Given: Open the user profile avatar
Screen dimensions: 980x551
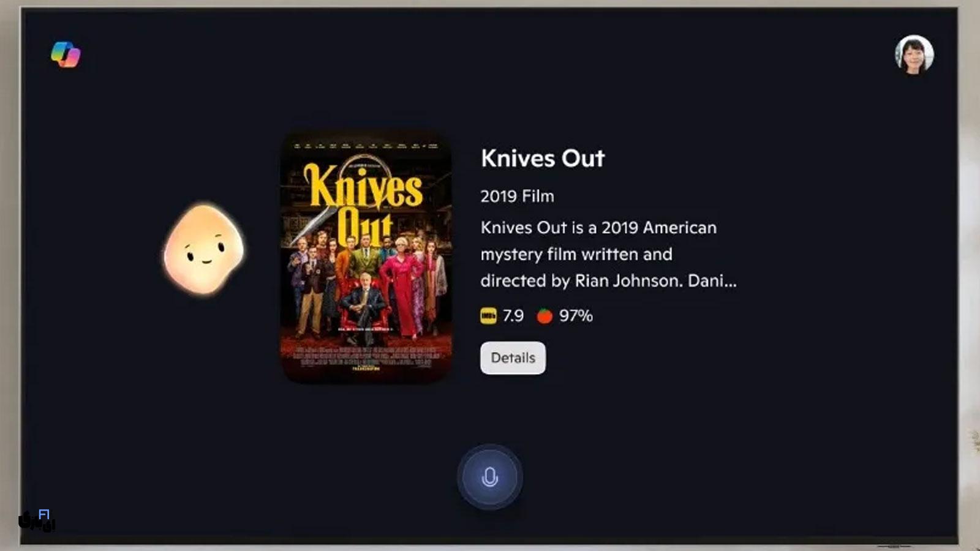Looking at the screenshot, I should click(914, 54).
